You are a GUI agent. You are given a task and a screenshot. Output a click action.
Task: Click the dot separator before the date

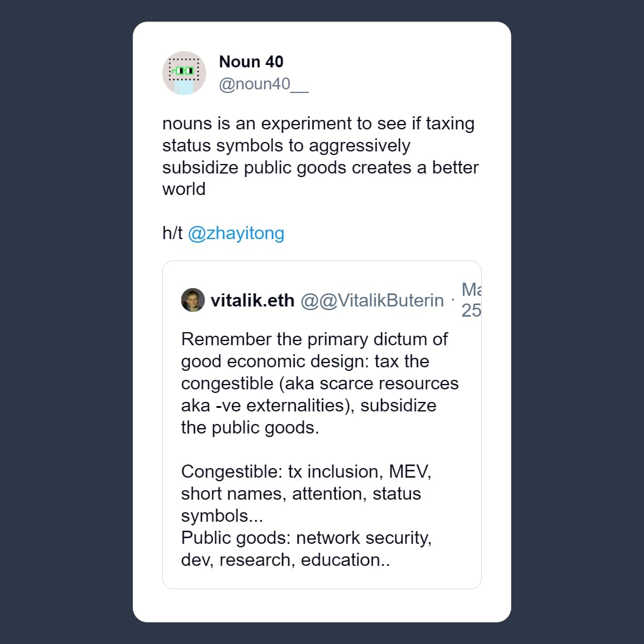[453, 300]
